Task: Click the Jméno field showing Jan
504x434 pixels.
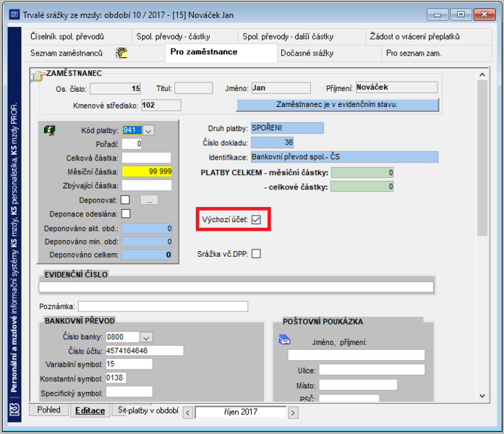Action: [x=281, y=88]
